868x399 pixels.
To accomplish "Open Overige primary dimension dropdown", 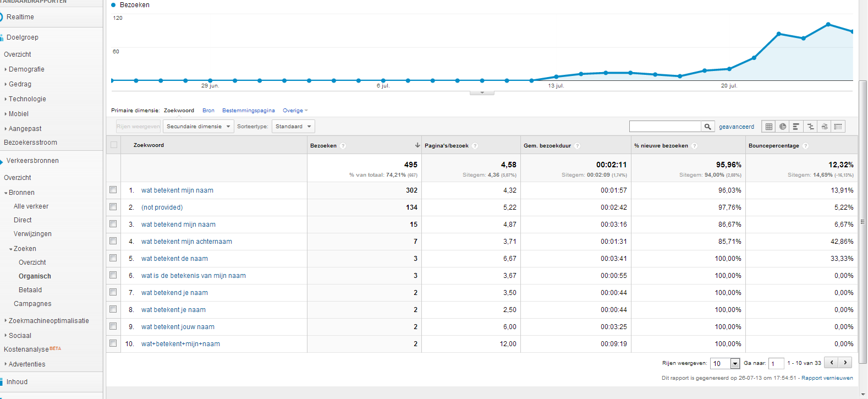I will point(295,111).
